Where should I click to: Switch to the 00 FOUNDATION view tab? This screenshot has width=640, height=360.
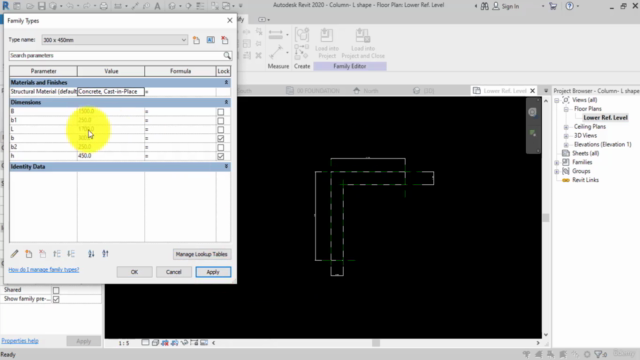tap(313, 91)
